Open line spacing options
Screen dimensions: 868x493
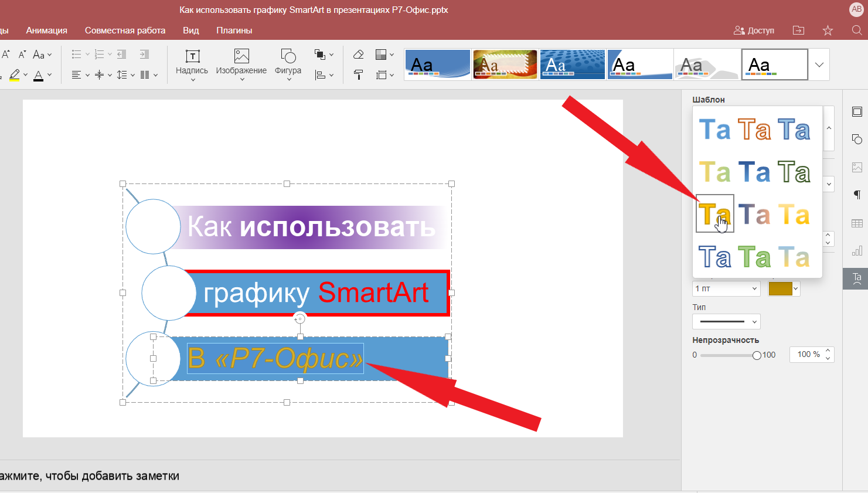click(125, 75)
